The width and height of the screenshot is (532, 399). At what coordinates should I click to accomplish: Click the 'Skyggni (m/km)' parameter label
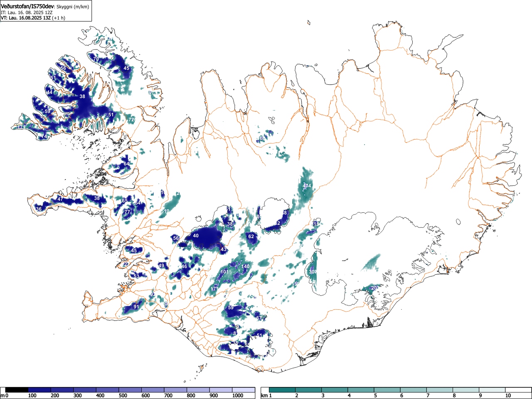click(73, 7)
